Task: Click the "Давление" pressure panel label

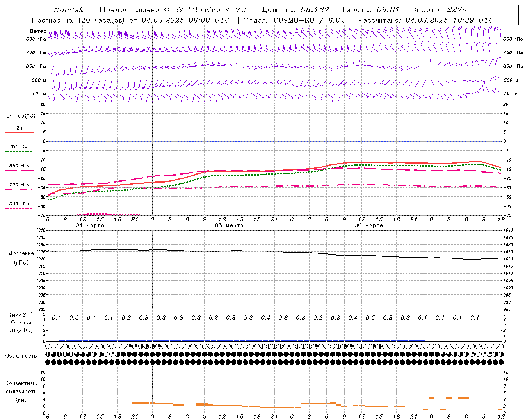Action: click(21, 253)
